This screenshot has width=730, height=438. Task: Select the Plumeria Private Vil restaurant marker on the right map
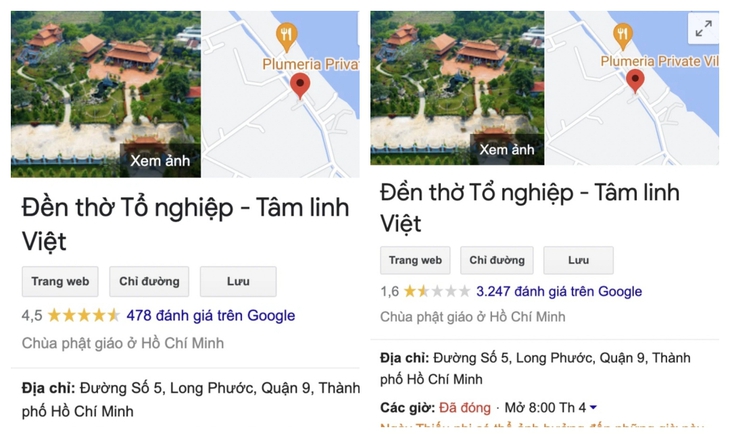click(622, 36)
